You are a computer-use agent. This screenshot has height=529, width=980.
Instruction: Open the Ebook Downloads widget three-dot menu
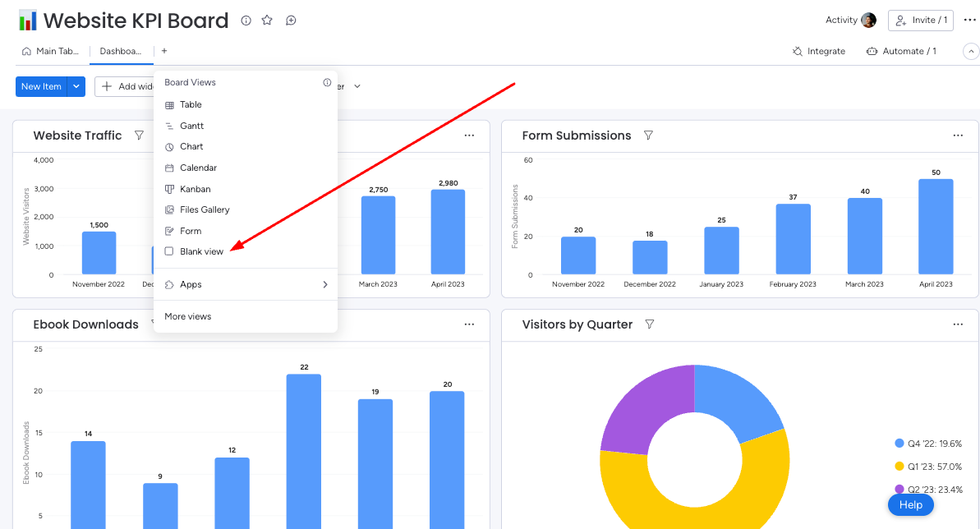point(469,324)
